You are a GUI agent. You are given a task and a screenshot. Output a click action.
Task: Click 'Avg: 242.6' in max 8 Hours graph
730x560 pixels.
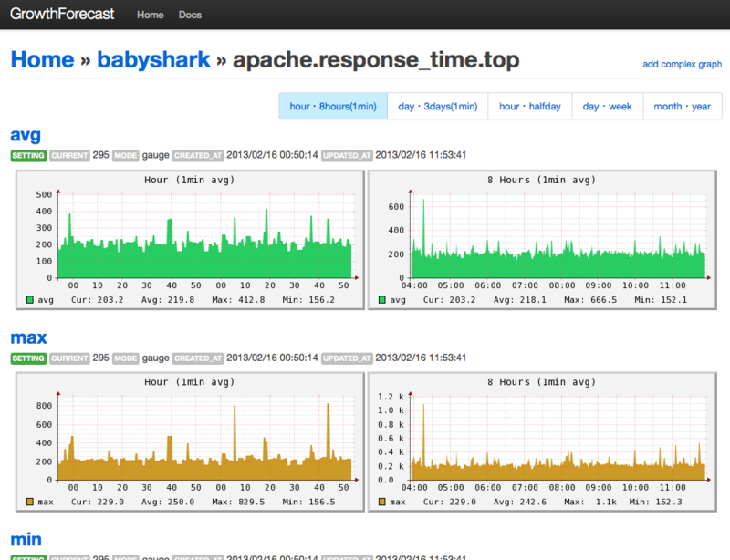click(520, 502)
